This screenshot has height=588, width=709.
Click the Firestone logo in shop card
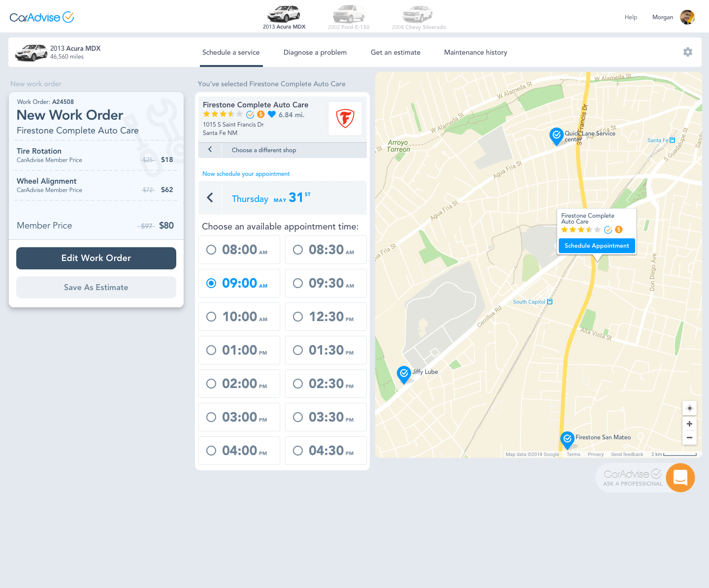(x=345, y=119)
